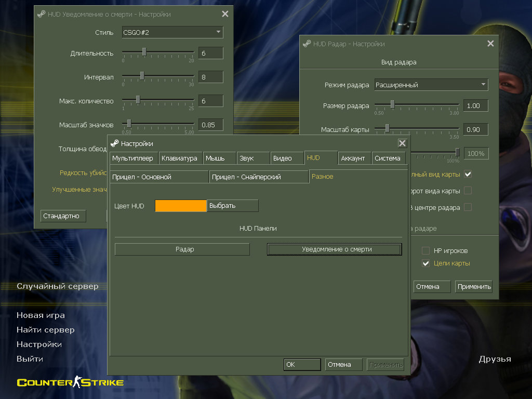
Task: Expand the Режим радара dropdown
Action: pyautogui.click(x=431, y=85)
